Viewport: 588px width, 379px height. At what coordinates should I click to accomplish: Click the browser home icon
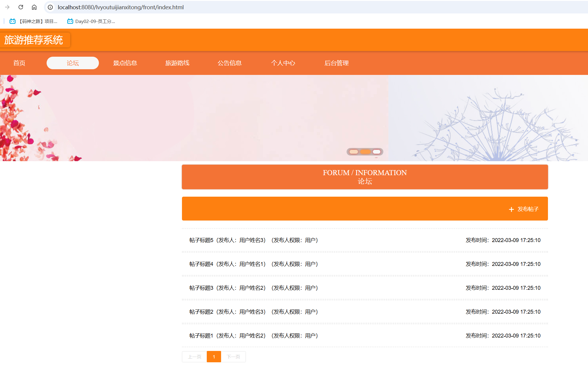34,7
